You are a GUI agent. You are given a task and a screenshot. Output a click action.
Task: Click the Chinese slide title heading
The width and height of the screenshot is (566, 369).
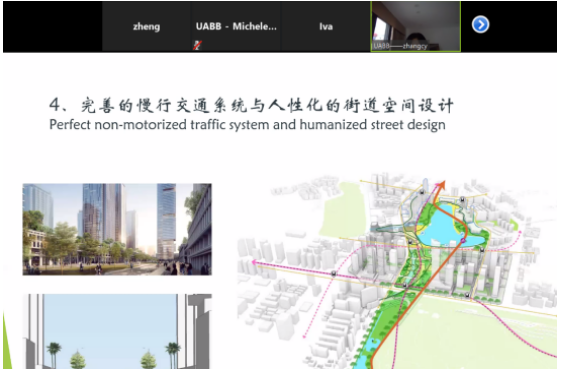tap(251, 105)
